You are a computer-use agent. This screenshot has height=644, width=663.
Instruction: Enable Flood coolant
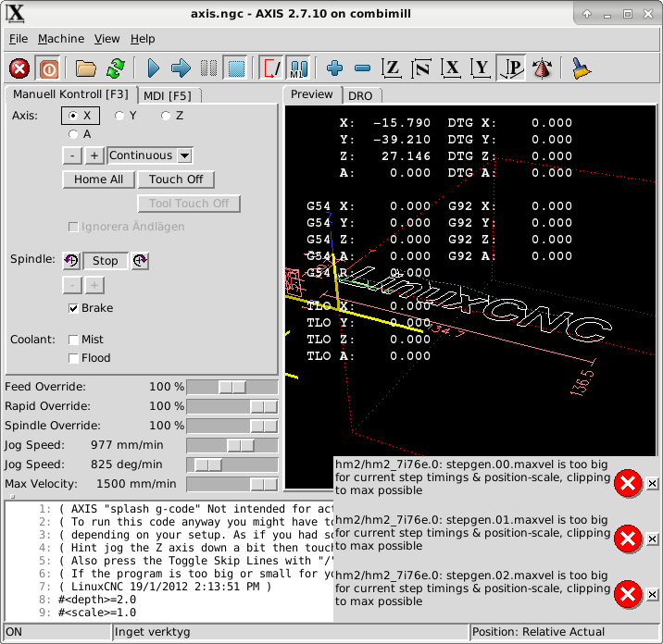point(73,358)
